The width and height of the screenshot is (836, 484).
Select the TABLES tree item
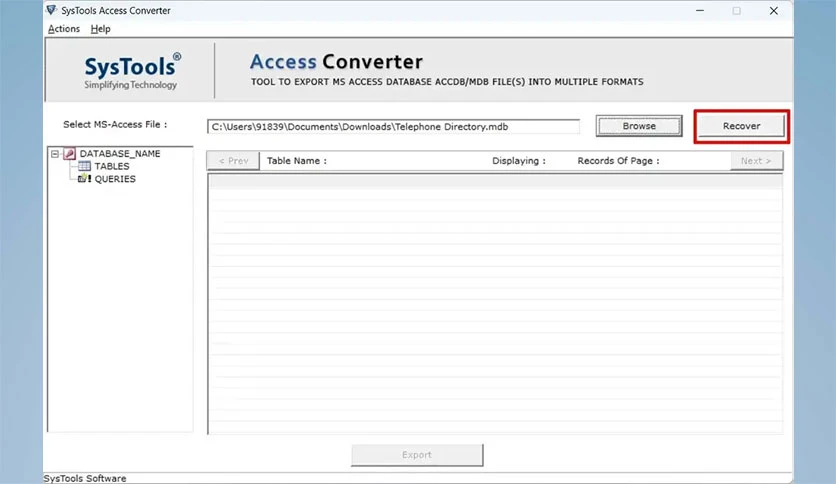[112, 166]
